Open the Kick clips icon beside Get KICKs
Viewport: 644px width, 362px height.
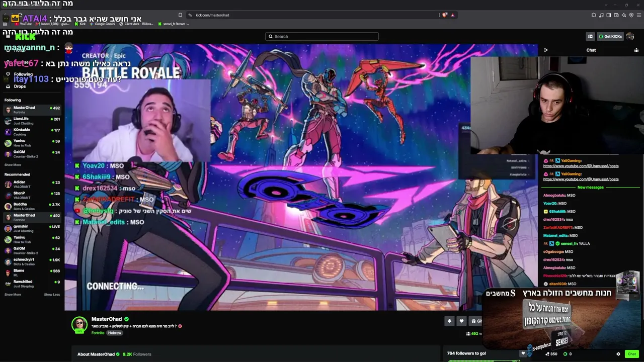[x=590, y=36]
